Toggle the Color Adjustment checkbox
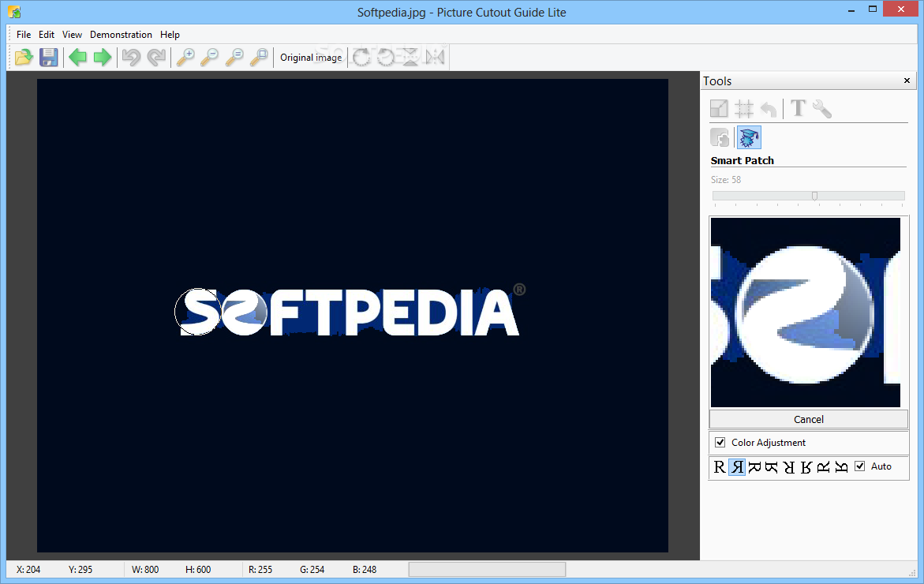This screenshot has width=924, height=584. (720, 442)
